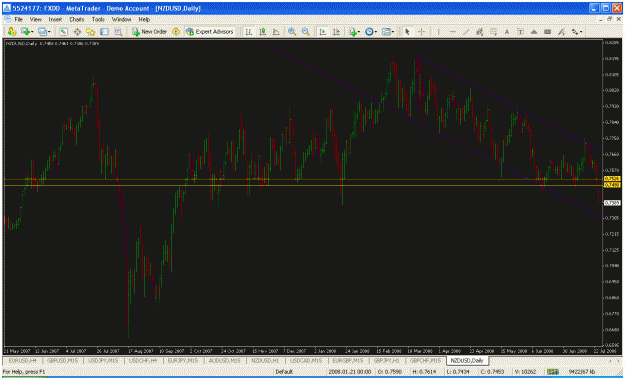Click the Default profile status bar entry
625x378 pixels.
coord(284,372)
